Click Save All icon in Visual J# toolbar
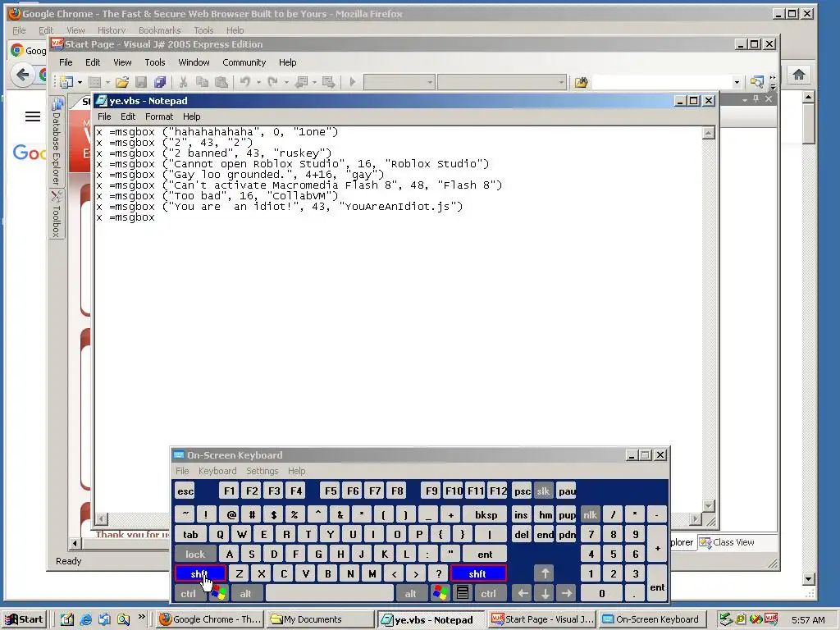The height and width of the screenshot is (630, 840). coord(160,82)
